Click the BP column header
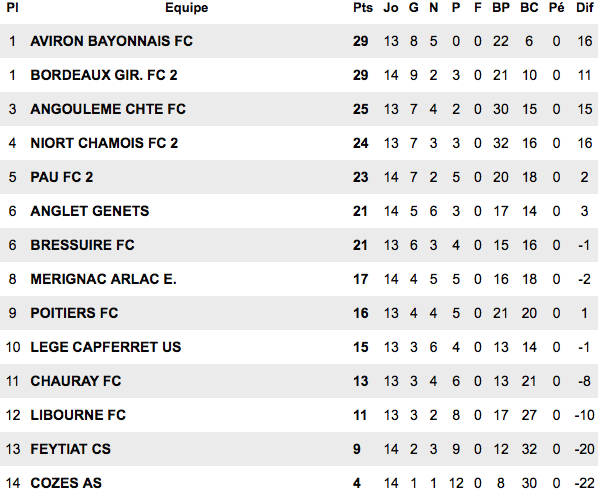This screenshot has height=500, width=598. [501, 8]
